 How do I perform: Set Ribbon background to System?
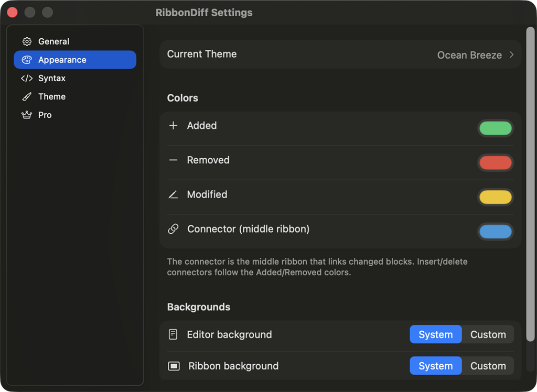pyautogui.click(x=436, y=366)
